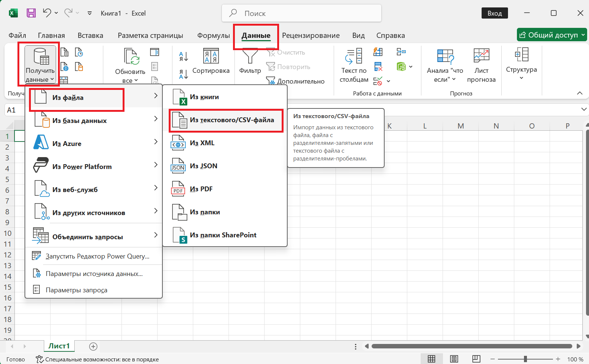
Task: Open the Из веб-служб submenu
Action: pos(94,189)
